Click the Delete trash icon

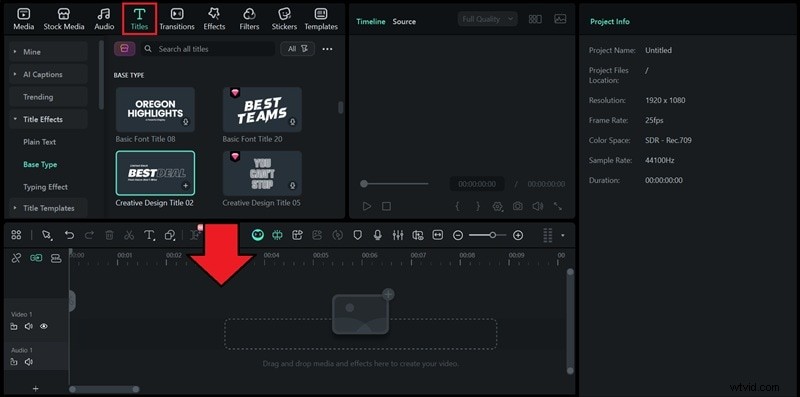(109, 235)
